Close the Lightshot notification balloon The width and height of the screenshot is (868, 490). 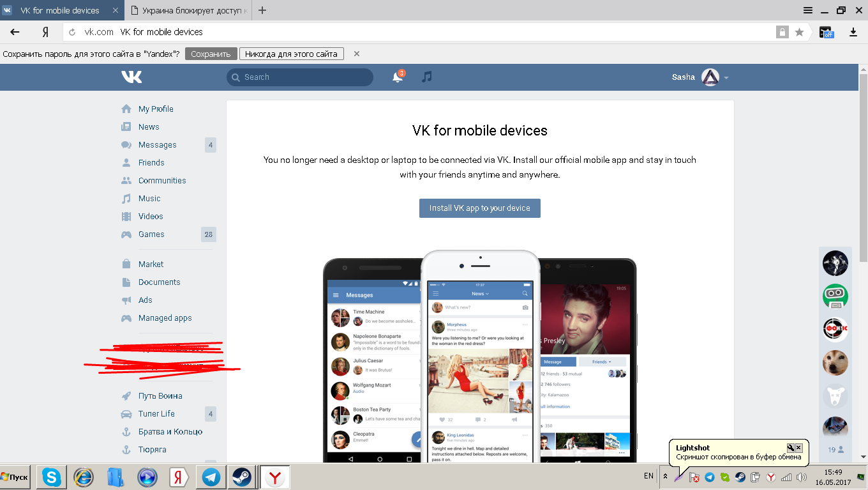click(x=798, y=448)
